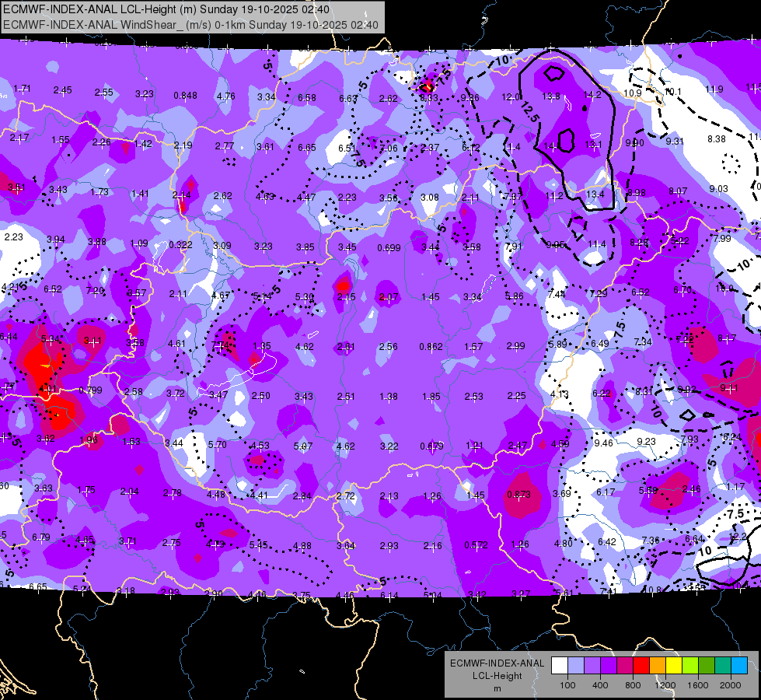Screen dimensions: 761x700
Task: Click the wind shear value 0.848
Action: click(x=186, y=95)
